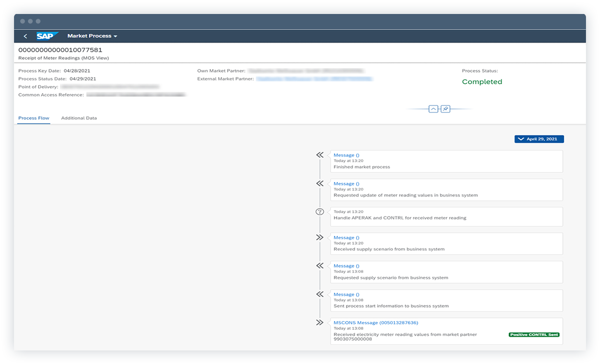Open the Message link for Finished market process
600x364 pixels.
[x=346, y=154]
